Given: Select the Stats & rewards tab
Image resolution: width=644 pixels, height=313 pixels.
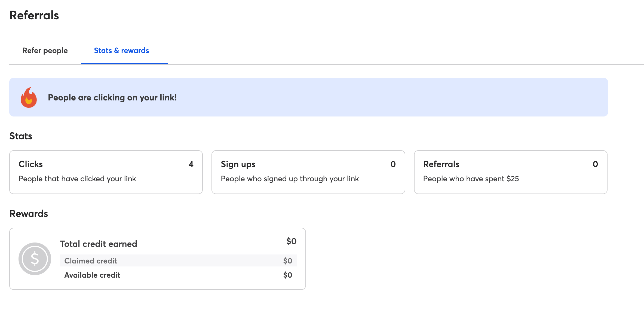Looking at the screenshot, I should click(x=121, y=51).
